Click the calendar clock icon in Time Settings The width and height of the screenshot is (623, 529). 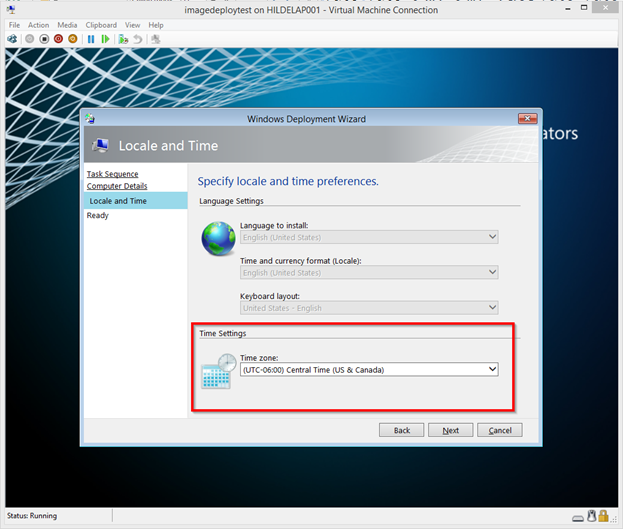coord(219,371)
